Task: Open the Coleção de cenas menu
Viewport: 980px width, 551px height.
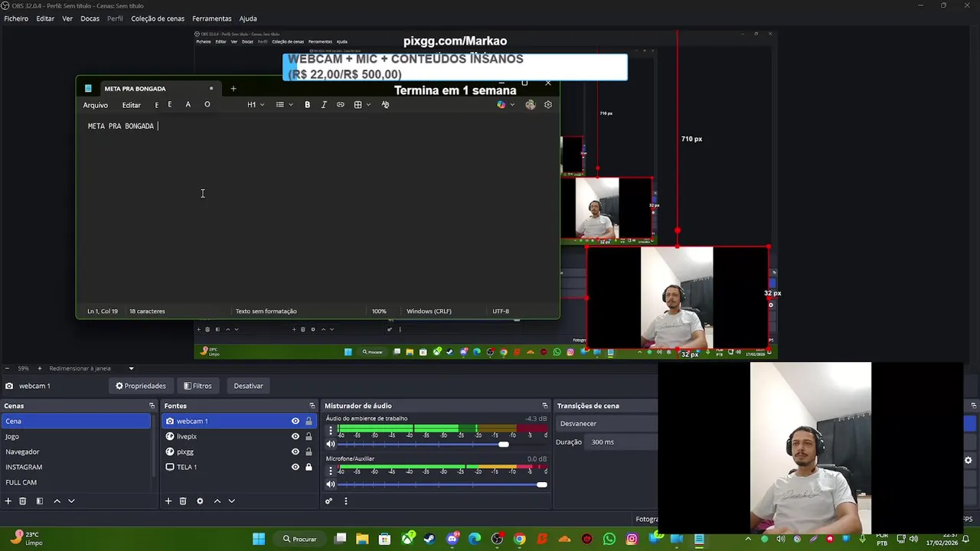Action: tap(158, 18)
